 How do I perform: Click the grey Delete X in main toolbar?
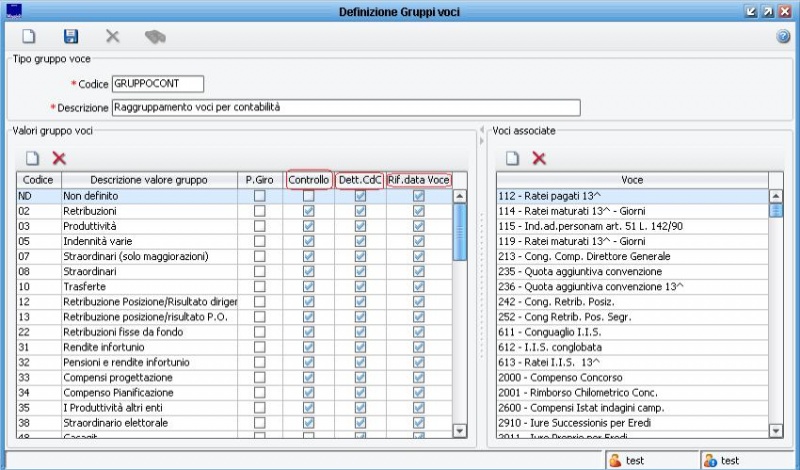pos(112,36)
